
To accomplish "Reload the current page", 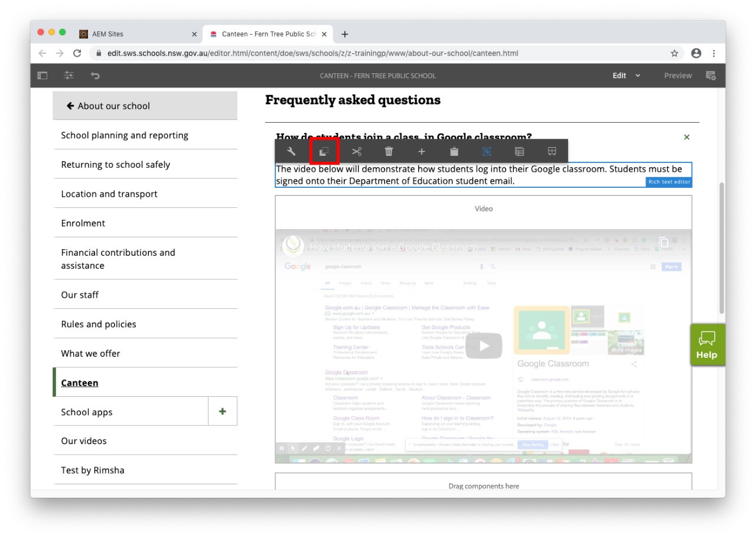I will 77,53.
